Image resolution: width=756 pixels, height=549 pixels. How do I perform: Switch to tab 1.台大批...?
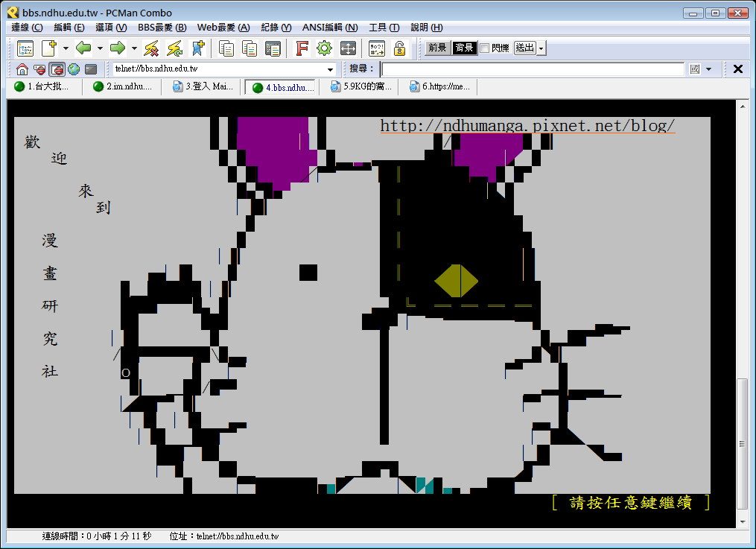point(42,86)
